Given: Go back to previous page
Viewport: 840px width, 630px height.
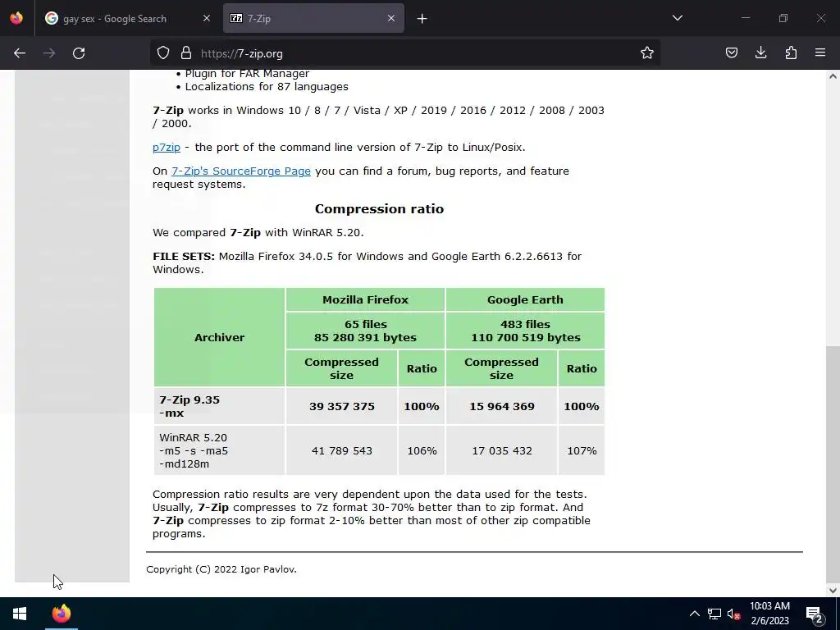Looking at the screenshot, I should [x=20, y=53].
